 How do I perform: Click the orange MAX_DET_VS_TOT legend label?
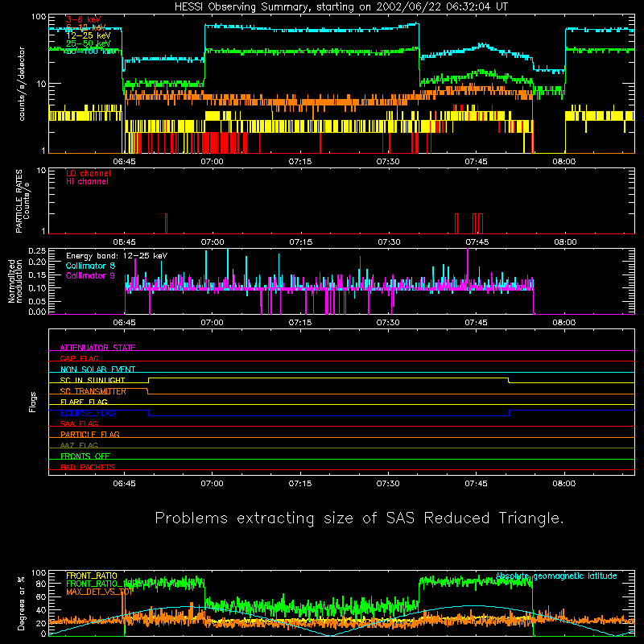pyautogui.click(x=100, y=592)
